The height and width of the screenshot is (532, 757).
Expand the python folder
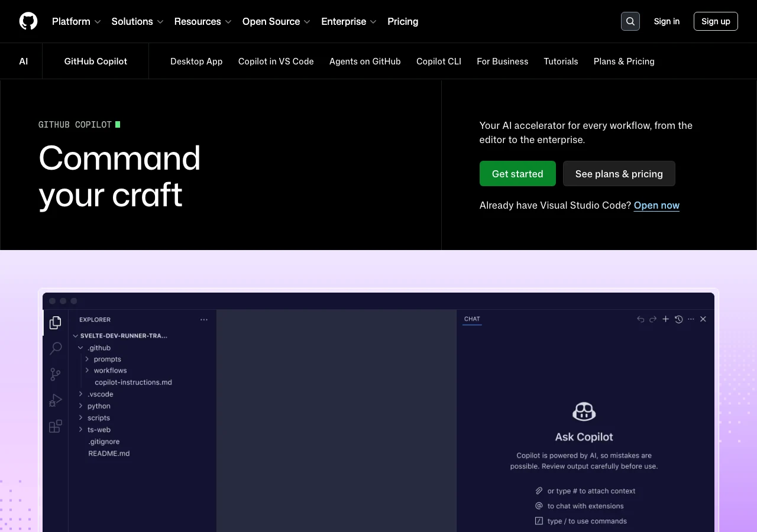pos(95,406)
